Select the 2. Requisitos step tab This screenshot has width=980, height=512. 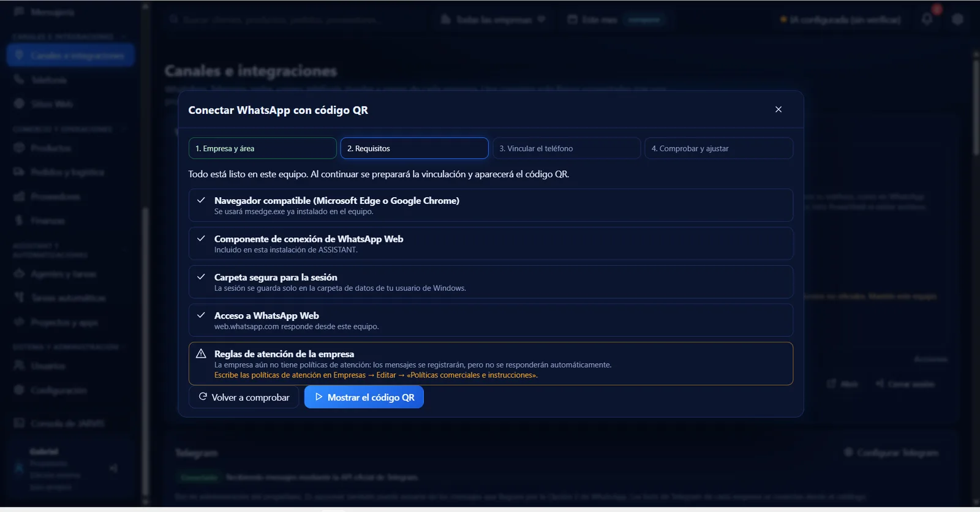click(414, 148)
